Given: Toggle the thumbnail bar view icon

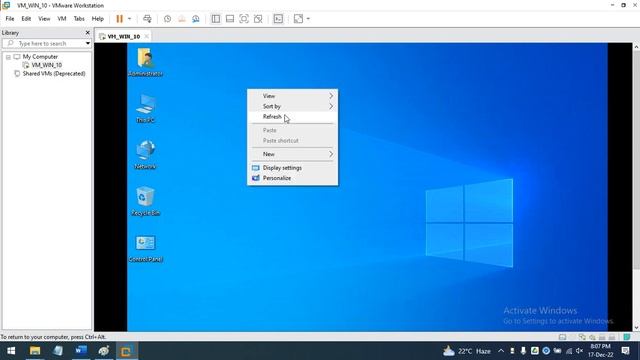Looking at the screenshot, I should click(x=230, y=19).
